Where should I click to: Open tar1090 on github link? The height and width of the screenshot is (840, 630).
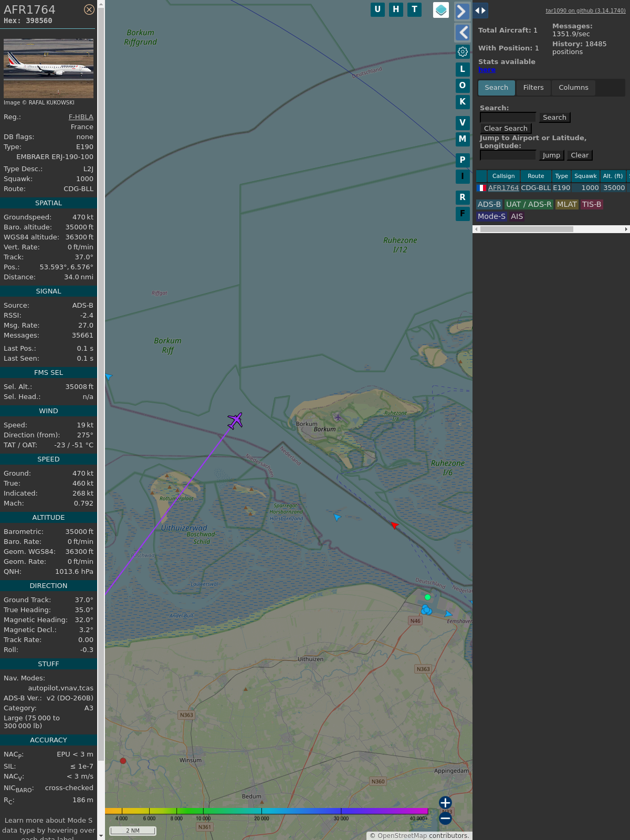coord(585,10)
